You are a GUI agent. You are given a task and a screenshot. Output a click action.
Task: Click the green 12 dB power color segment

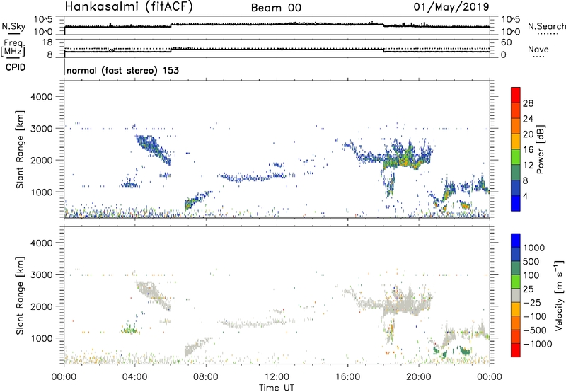click(x=516, y=157)
